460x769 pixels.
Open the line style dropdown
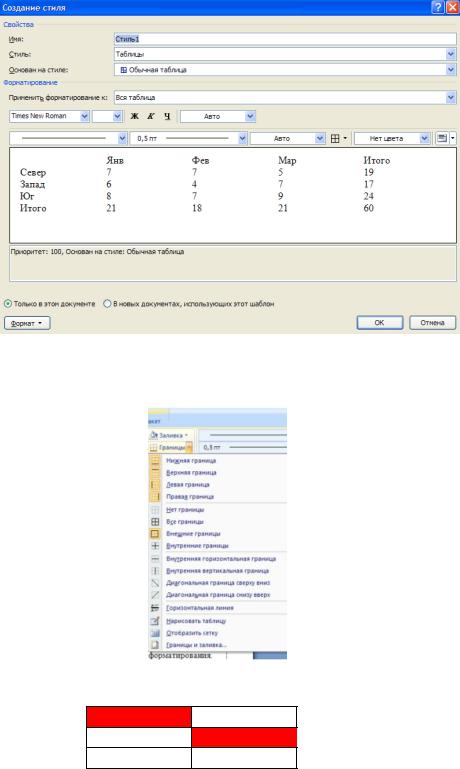click(x=122, y=139)
